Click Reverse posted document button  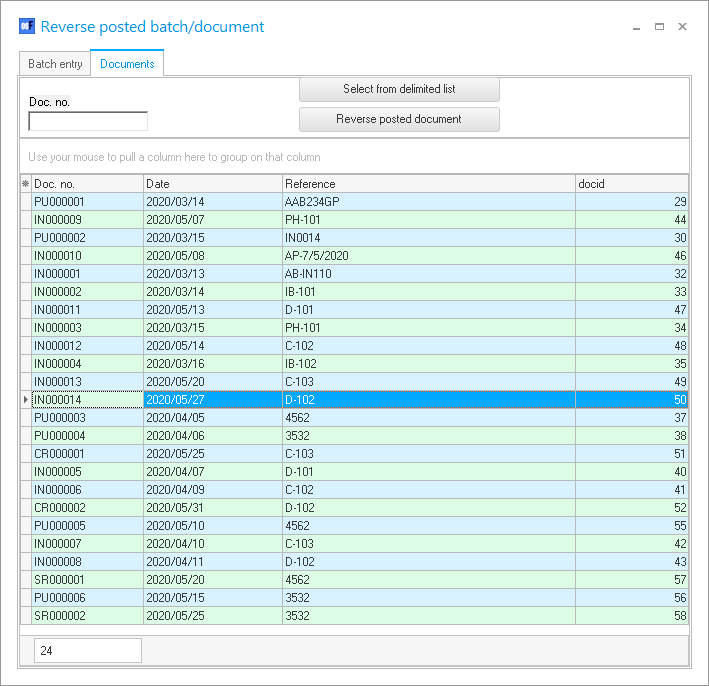click(x=399, y=119)
